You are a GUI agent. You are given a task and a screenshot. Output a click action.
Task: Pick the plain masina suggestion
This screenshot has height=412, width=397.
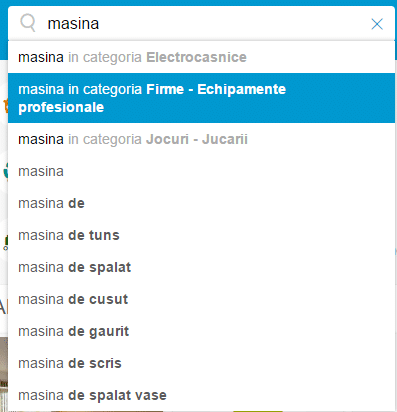coord(201,171)
